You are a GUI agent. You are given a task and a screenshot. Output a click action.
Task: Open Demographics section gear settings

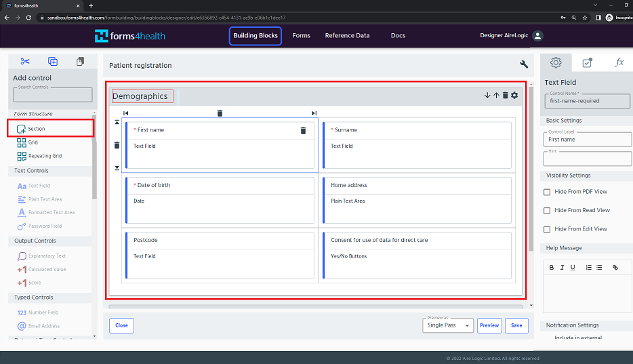point(514,96)
